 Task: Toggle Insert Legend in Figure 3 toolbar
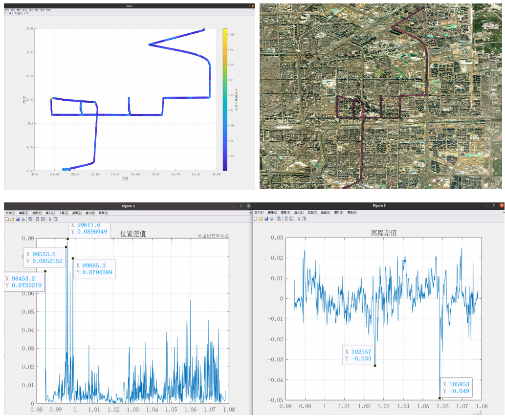click(x=43, y=219)
